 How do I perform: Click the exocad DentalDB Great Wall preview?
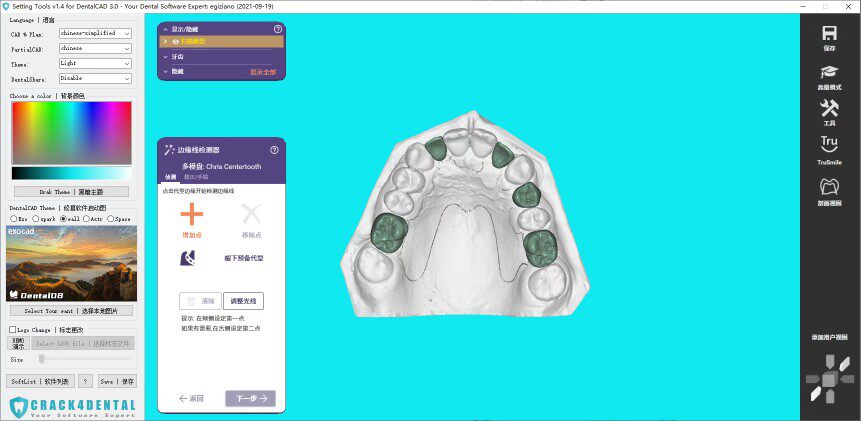point(71,263)
